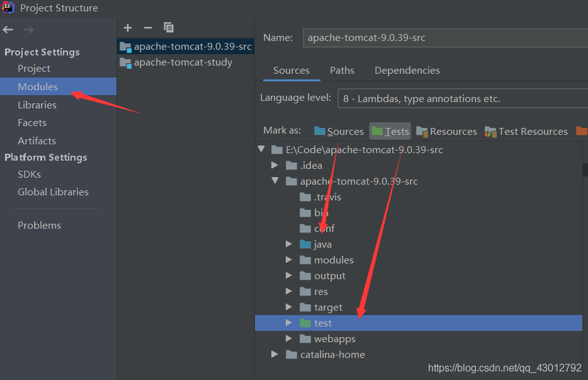Image resolution: width=588 pixels, height=380 pixels.
Task: Expand the test folder
Action: point(289,323)
